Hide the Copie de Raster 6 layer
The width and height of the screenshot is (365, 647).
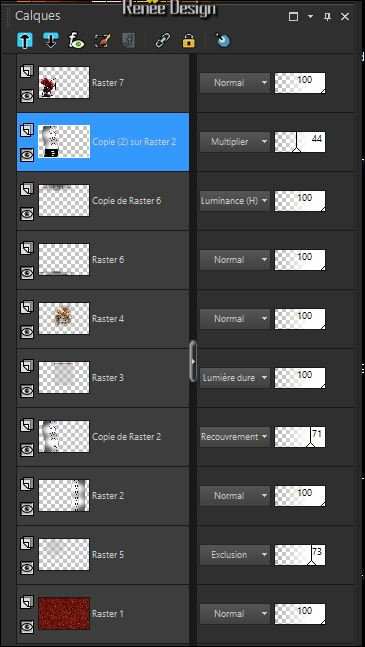(x=27, y=215)
